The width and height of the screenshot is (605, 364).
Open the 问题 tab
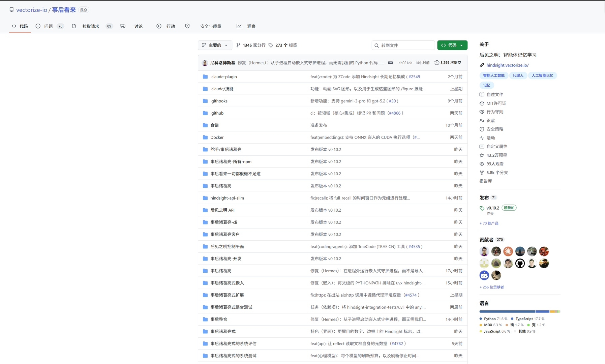click(x=50, y=26)
